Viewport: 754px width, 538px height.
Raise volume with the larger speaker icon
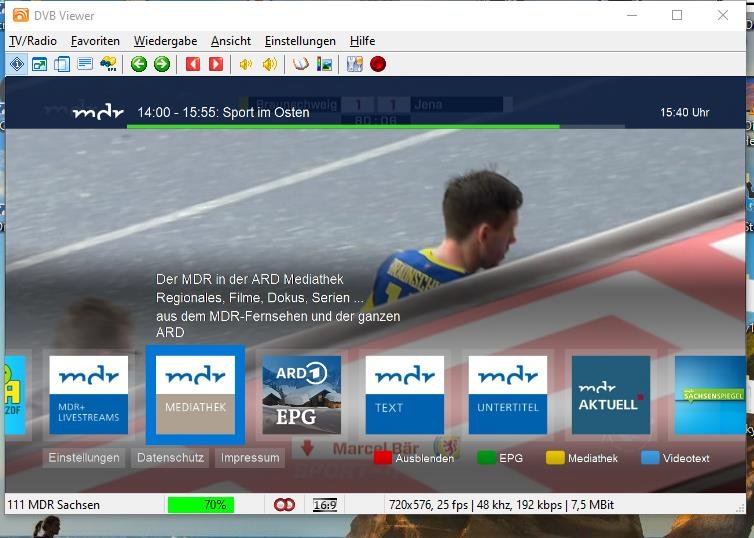pyautogui.click(x=270, y=64)
